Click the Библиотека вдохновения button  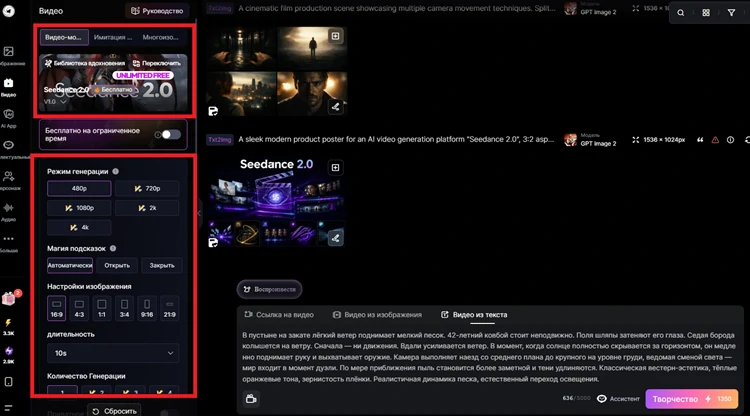[x=85, y=63]
